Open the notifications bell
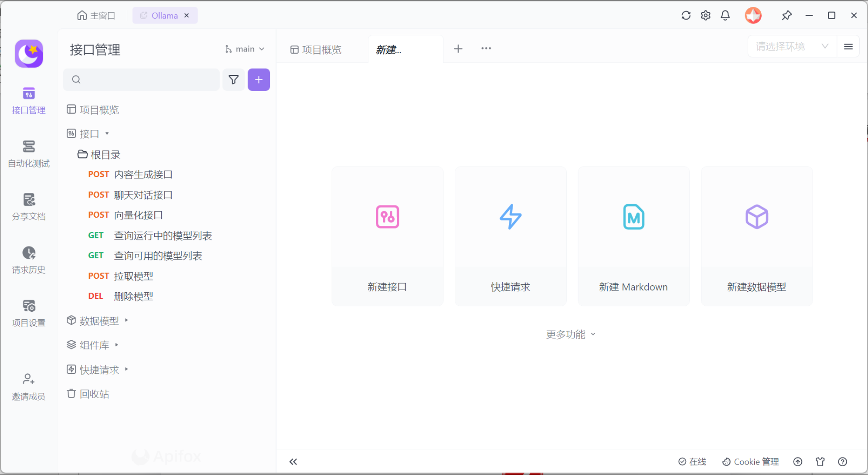 (725, 16)
